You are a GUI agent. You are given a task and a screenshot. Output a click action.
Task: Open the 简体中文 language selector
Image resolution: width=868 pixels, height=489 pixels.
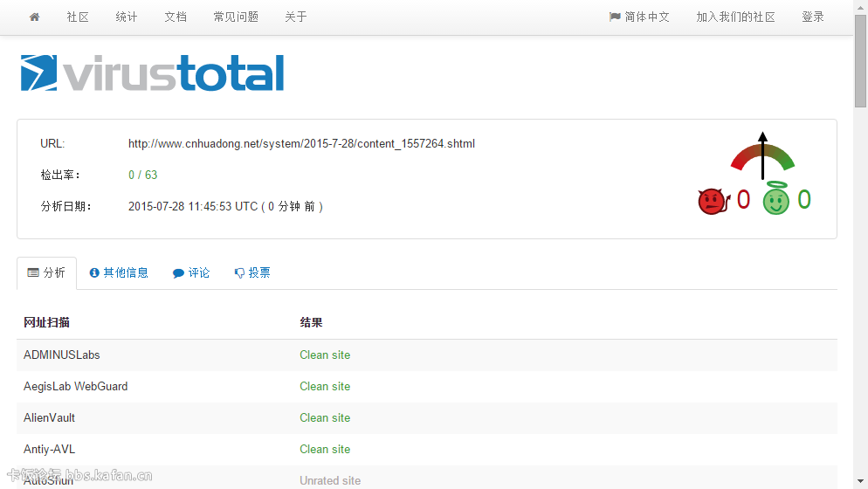[x=639, y=17]
